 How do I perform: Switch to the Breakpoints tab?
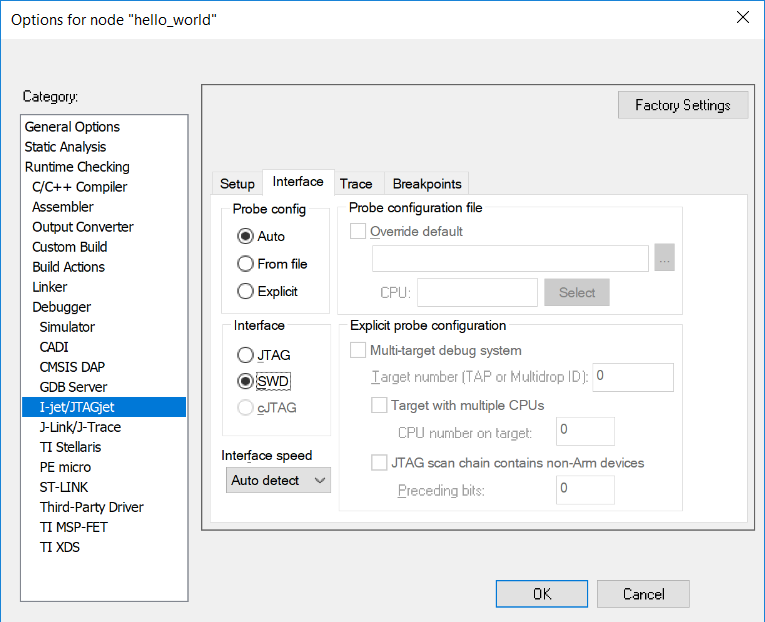click(x=427, y=184)
